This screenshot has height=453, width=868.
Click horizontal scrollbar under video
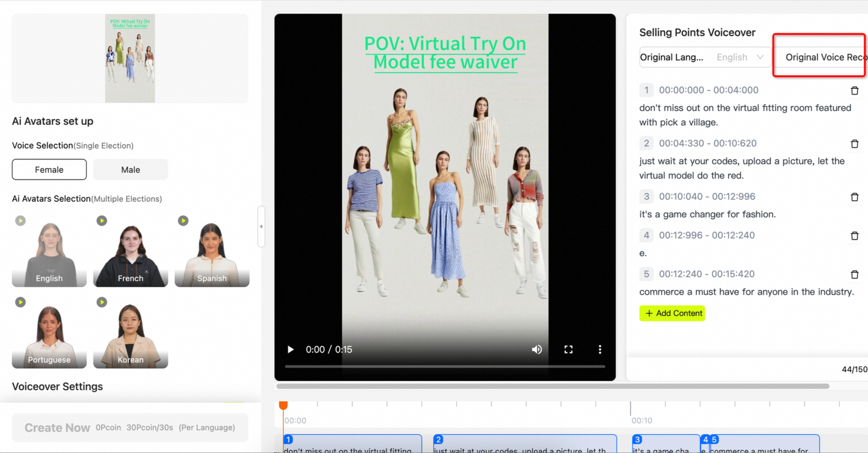click(x=552, y=386)
